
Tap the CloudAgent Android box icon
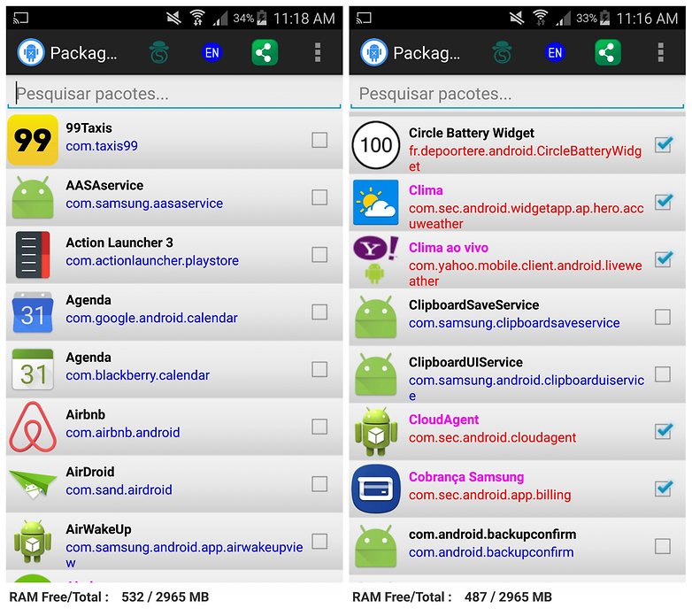point(376,432)
